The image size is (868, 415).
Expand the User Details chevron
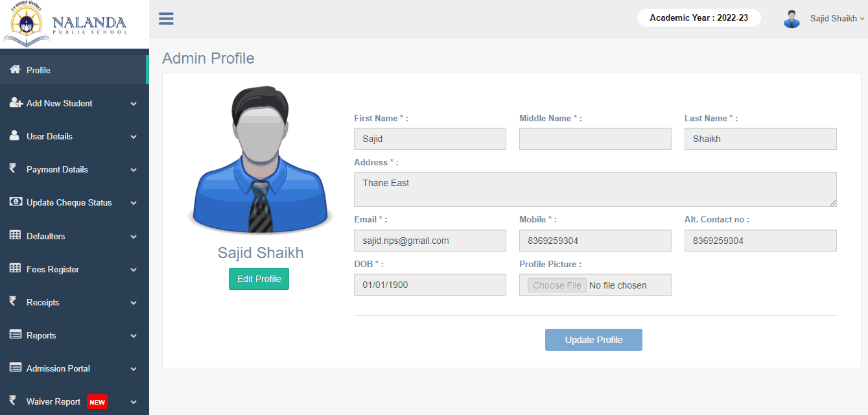point(134,137)
